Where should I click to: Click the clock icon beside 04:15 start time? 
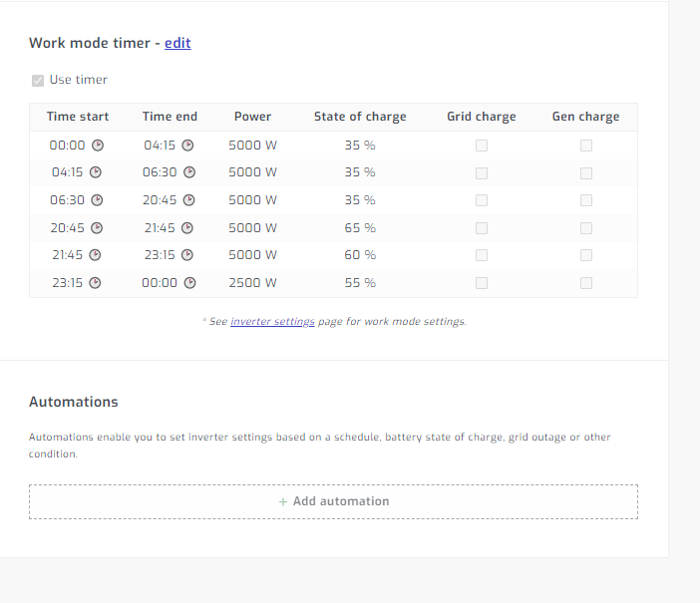pos(96,172)
